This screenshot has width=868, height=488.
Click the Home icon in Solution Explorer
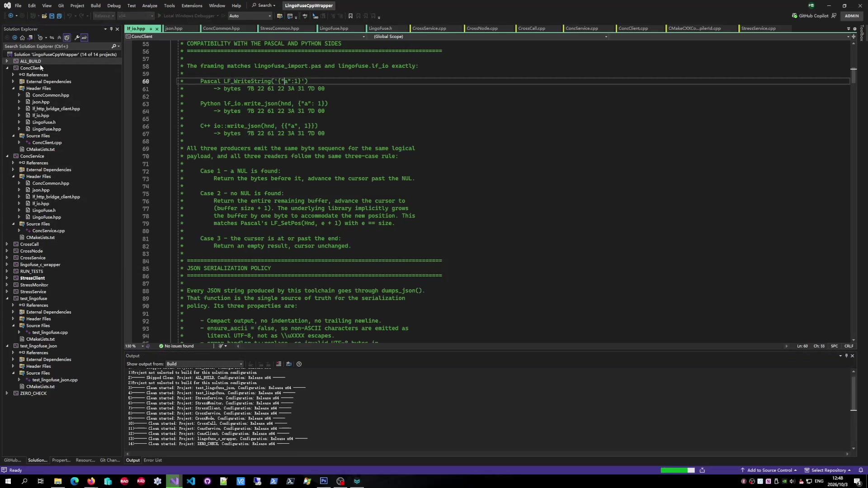point(22,38)
